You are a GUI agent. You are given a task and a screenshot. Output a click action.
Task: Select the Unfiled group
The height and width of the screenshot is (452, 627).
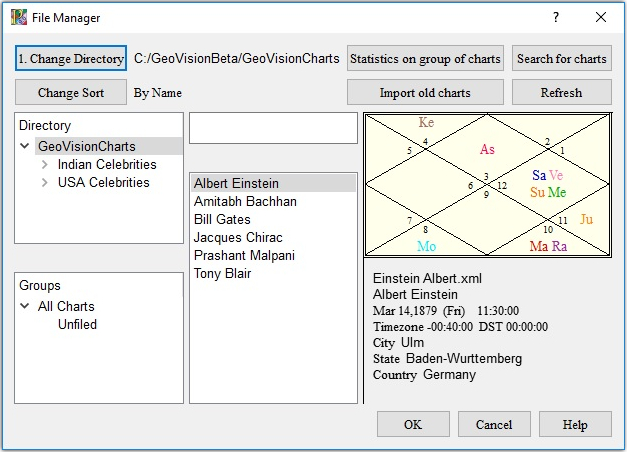tap(77, 325)
